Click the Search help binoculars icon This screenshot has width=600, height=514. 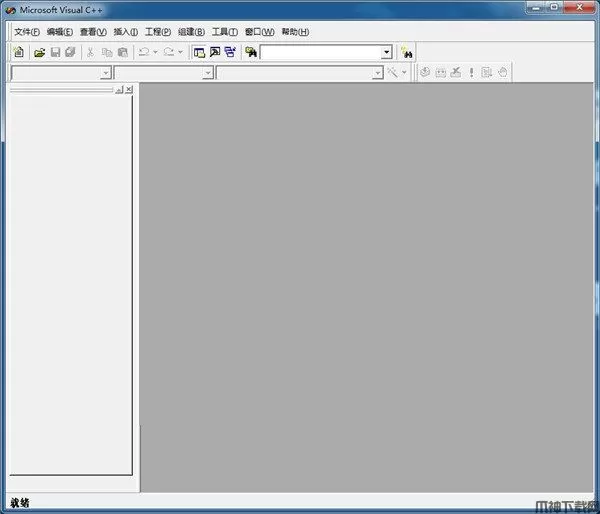click(x=407, y=52)
